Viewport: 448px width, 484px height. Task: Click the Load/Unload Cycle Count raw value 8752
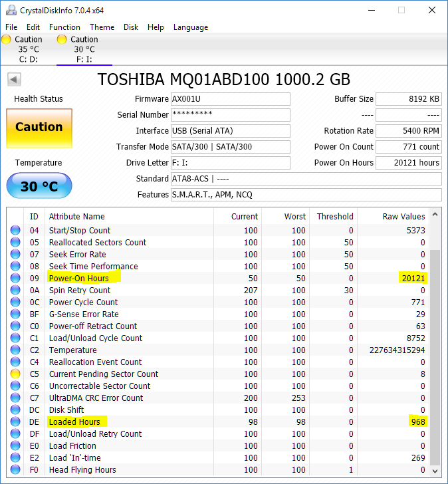pos(415,338)
